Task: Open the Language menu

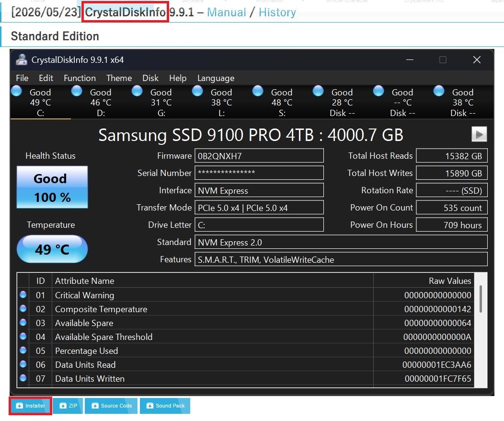Action: 216,78
